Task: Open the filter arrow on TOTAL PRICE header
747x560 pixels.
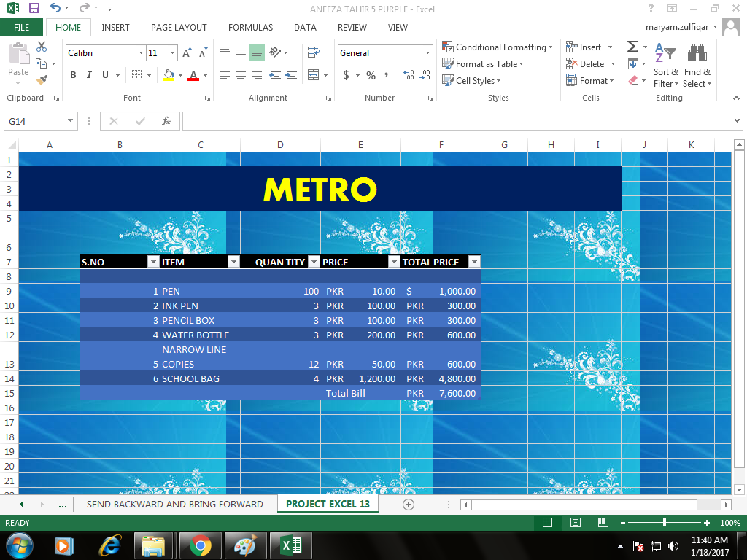Action: pos(474,261)
